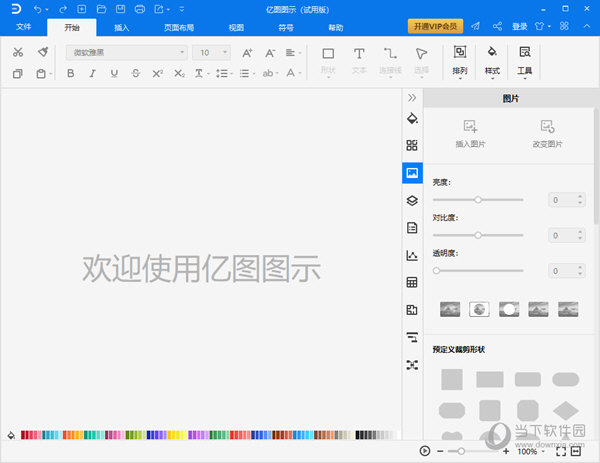Toggle Subscript formatting
Screen dimensions: 600x463
(179, 73)
